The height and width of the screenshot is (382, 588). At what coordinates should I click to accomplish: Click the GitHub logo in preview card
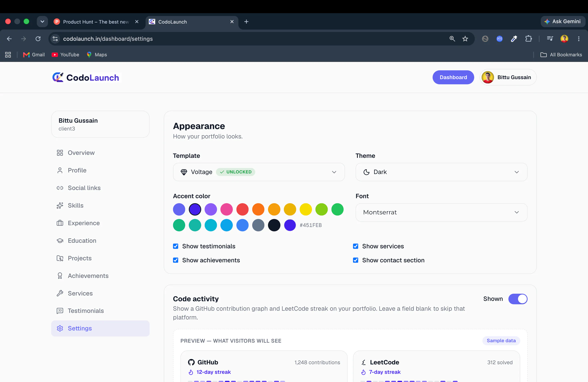[x=191, y=362]
